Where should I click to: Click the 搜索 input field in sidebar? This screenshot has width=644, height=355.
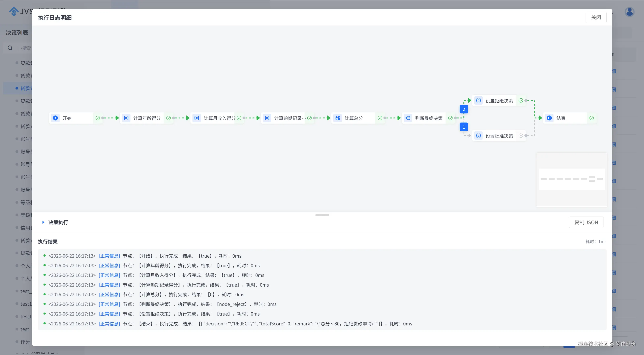(26, 48)
